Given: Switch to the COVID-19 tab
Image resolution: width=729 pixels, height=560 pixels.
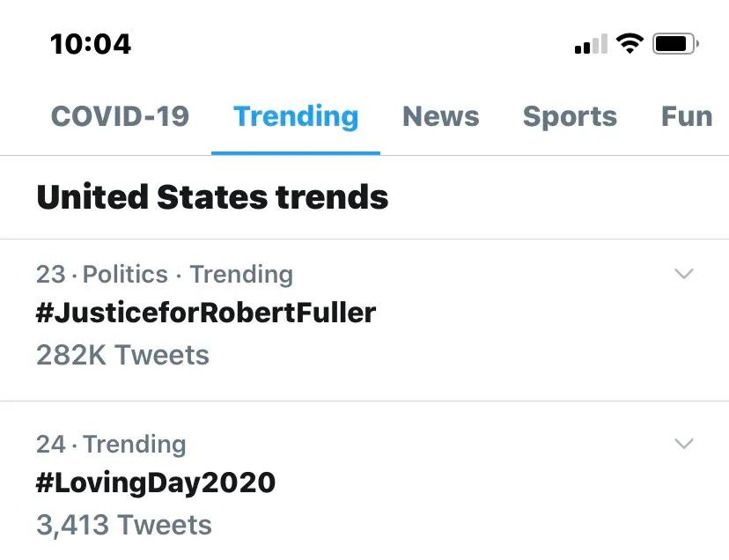Looking at the screenshot, I should pyautogui.click(x=120, y=116).
